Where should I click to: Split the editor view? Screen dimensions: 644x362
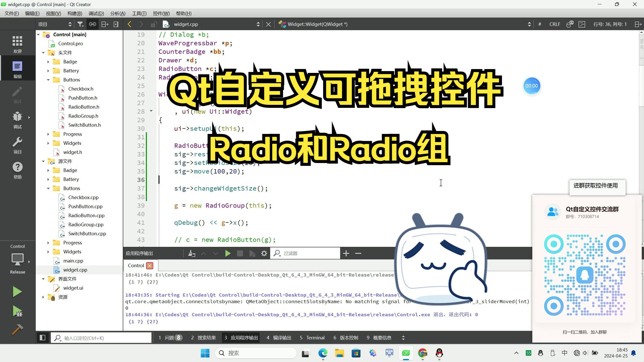[638, 24]
